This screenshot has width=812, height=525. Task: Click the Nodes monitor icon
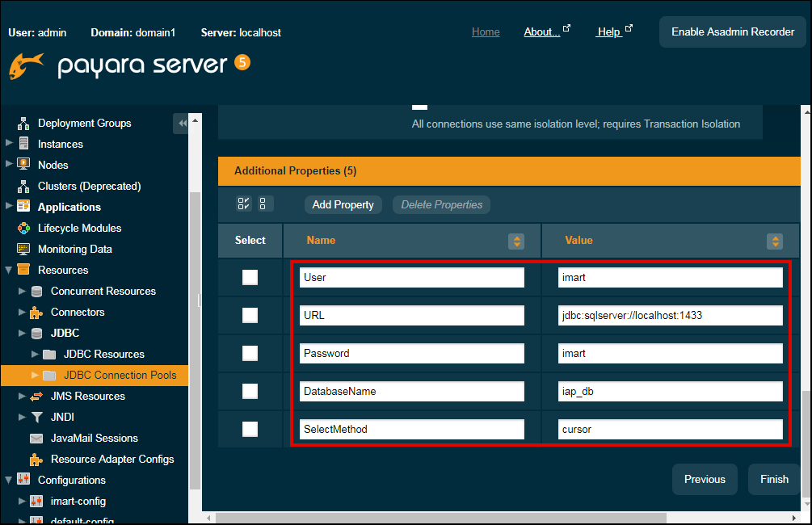(23, 164)
